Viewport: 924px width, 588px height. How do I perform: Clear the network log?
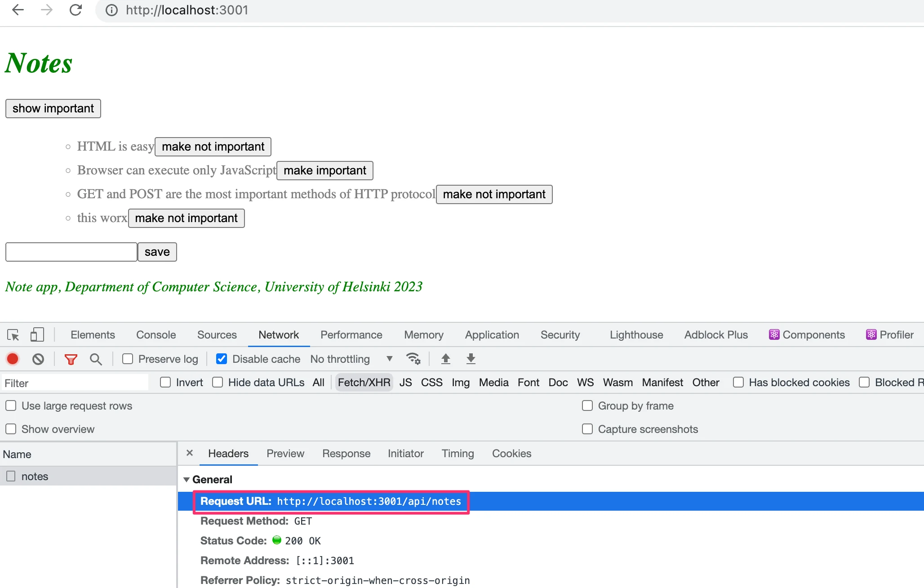coord(38,359)
